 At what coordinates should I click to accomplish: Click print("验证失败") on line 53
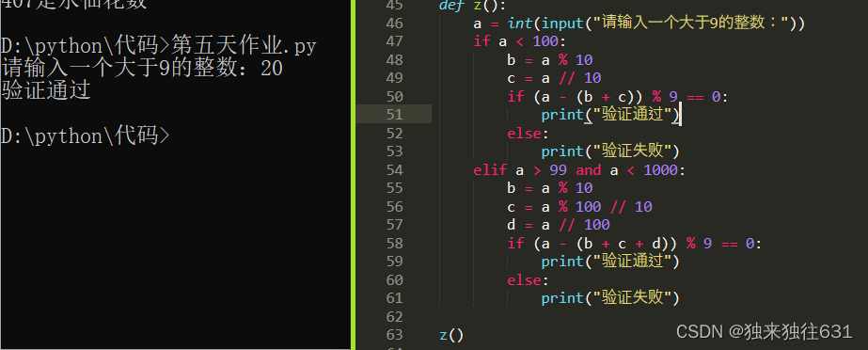pos(610,151)
